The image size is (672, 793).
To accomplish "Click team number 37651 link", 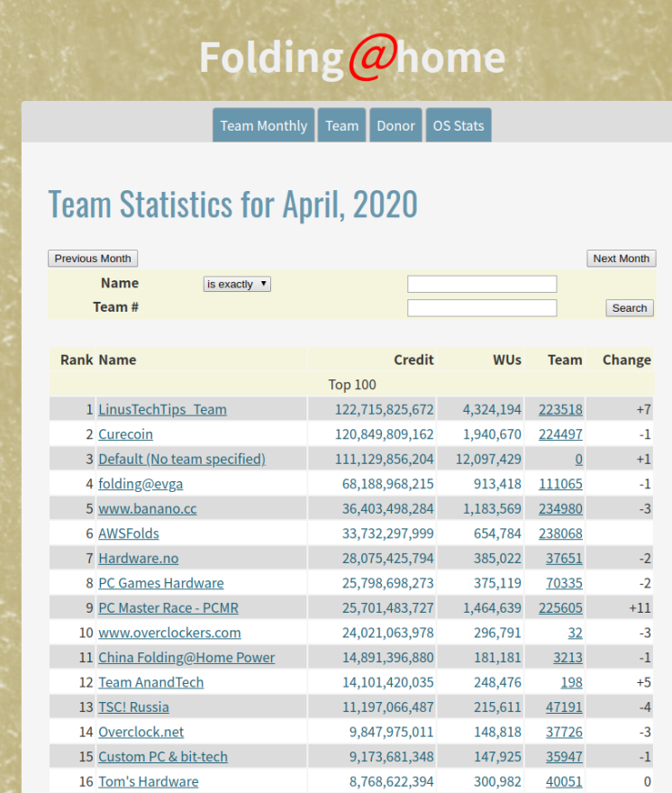I will [564, 559].
